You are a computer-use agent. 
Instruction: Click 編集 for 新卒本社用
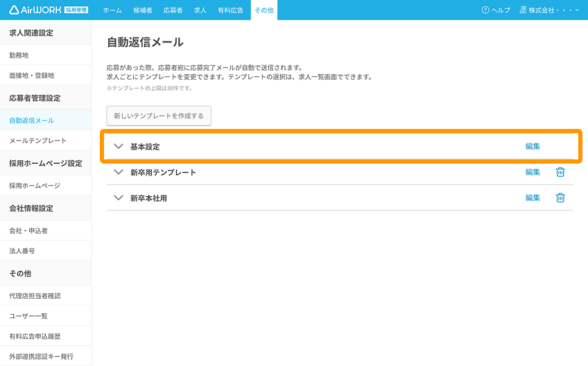(x=533, y=198)
